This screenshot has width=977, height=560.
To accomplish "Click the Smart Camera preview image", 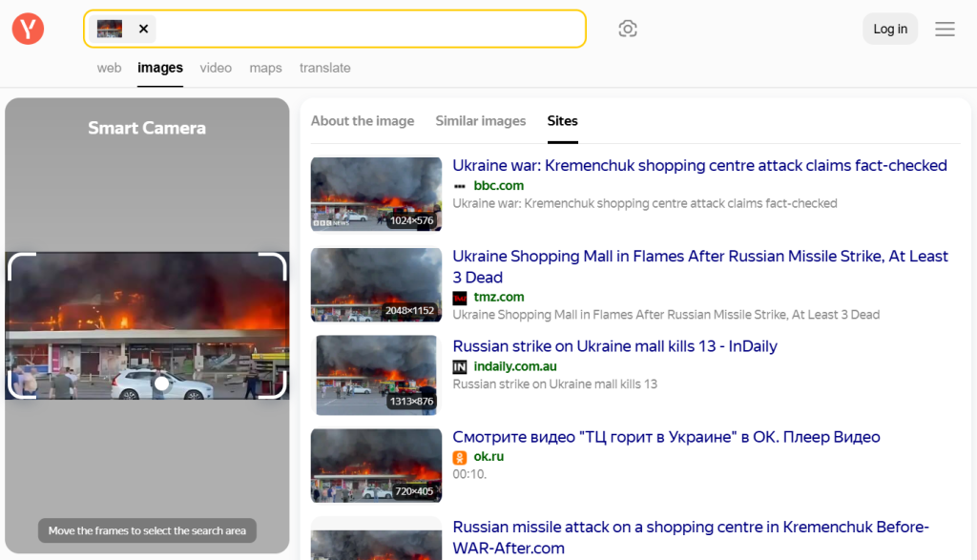I will 147,325.
